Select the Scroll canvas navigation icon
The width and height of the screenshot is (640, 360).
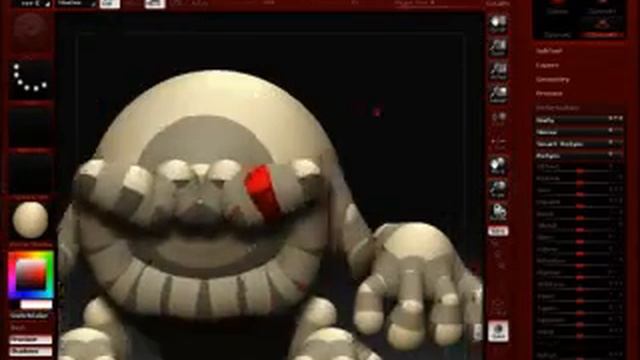498,24
